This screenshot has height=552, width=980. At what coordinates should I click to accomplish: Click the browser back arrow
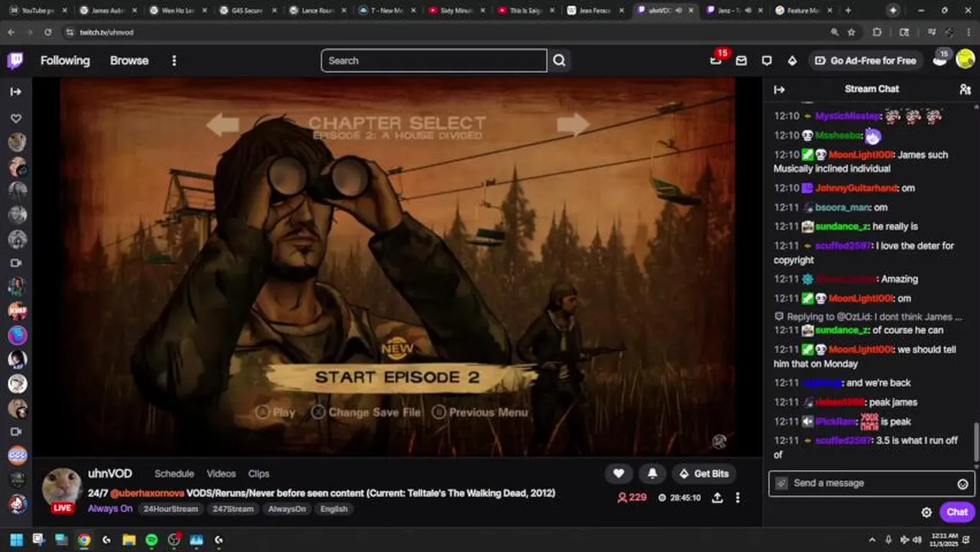pos(11,32)
